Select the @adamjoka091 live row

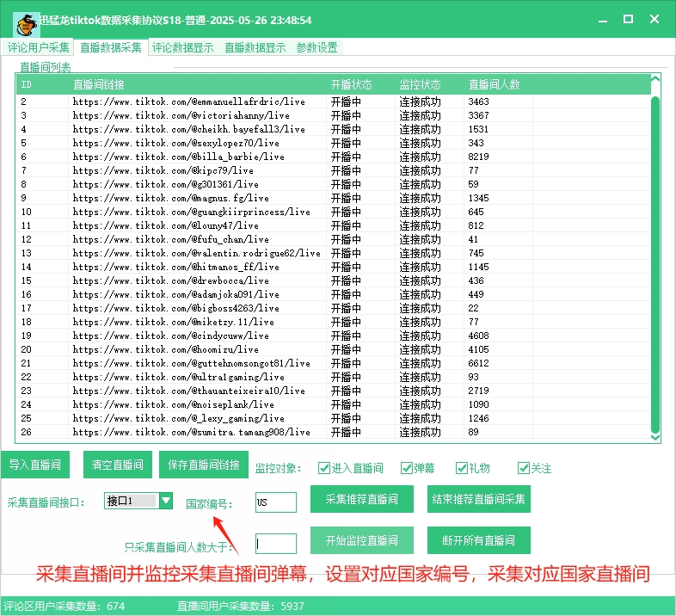point(333,294)
